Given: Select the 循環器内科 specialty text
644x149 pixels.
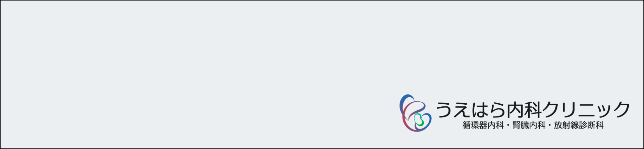Looking at the screenshot, I should (483, 125).
